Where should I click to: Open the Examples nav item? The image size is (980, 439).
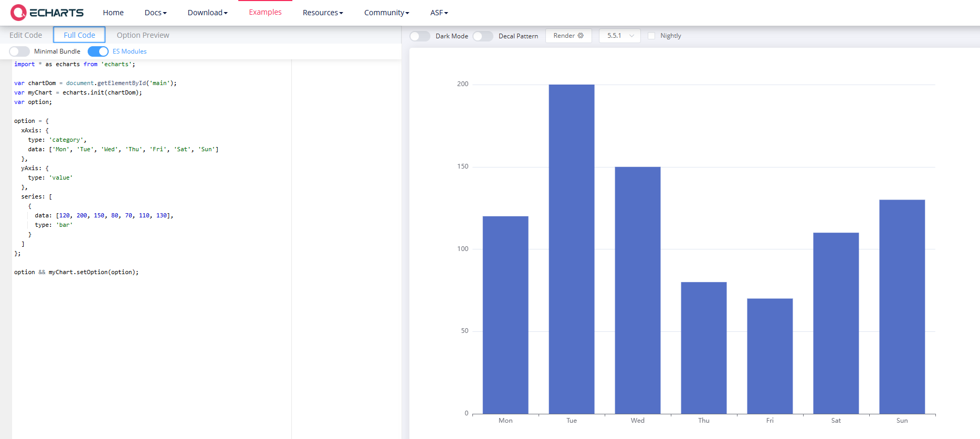click(x=265, y=12)
